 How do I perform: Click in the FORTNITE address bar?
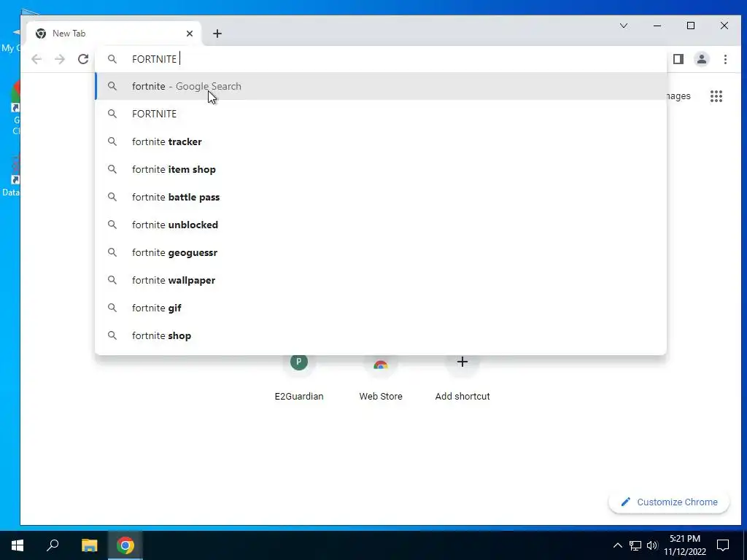click(x=381, y=59)
